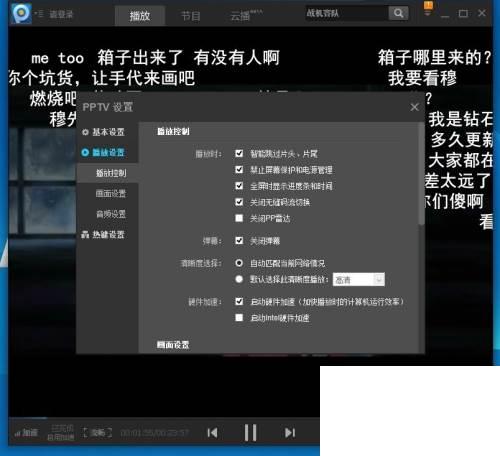Maximize the PPTV player window
500x456 pixels.
tap(463, 14)
